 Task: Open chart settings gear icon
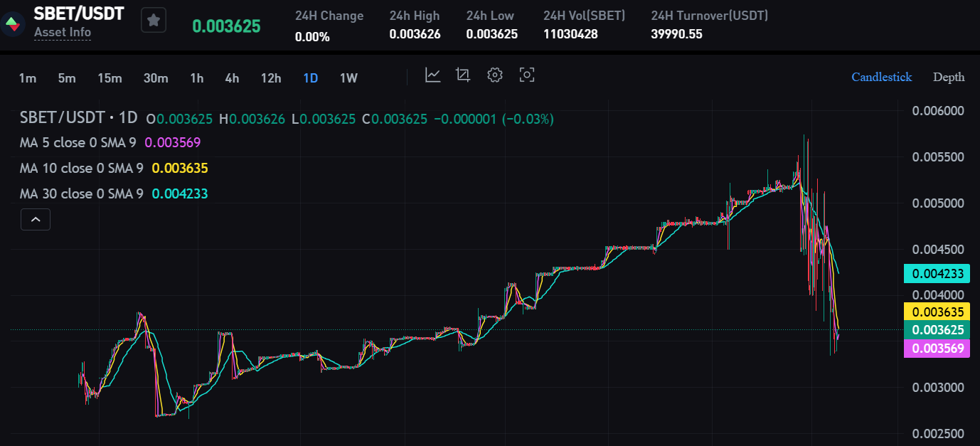tap(495, 75)
